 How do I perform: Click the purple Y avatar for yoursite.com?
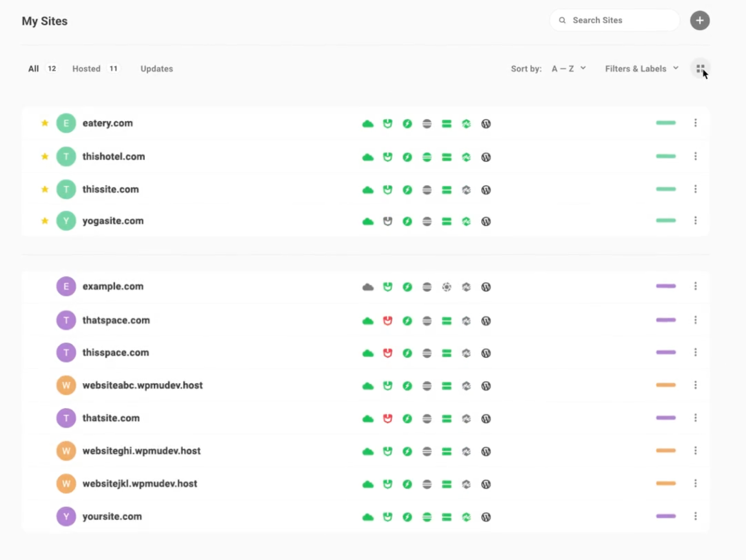(x=66, y=516)
